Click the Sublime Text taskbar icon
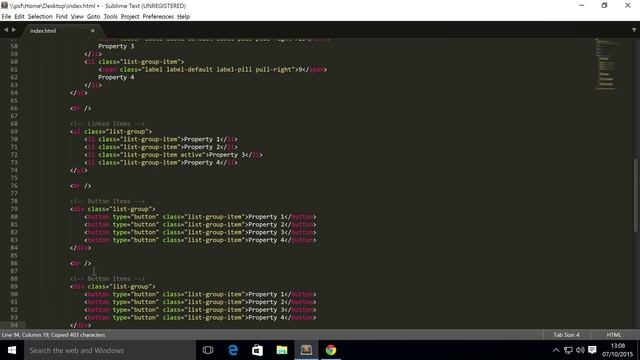 306,350
